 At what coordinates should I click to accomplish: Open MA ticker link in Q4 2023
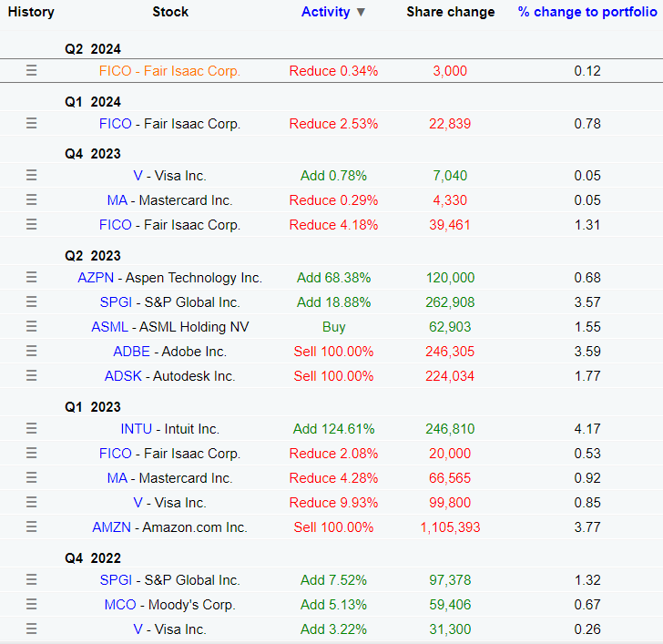(117, 200)
